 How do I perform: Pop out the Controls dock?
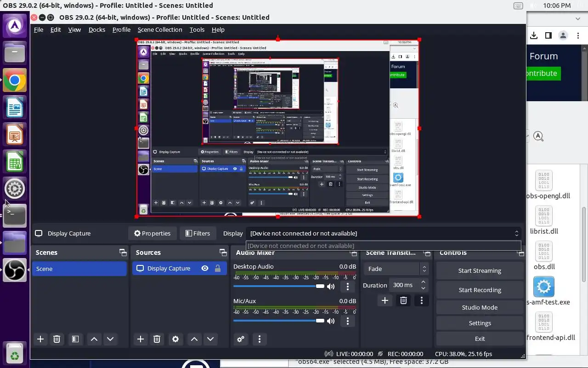click(520, 253)
